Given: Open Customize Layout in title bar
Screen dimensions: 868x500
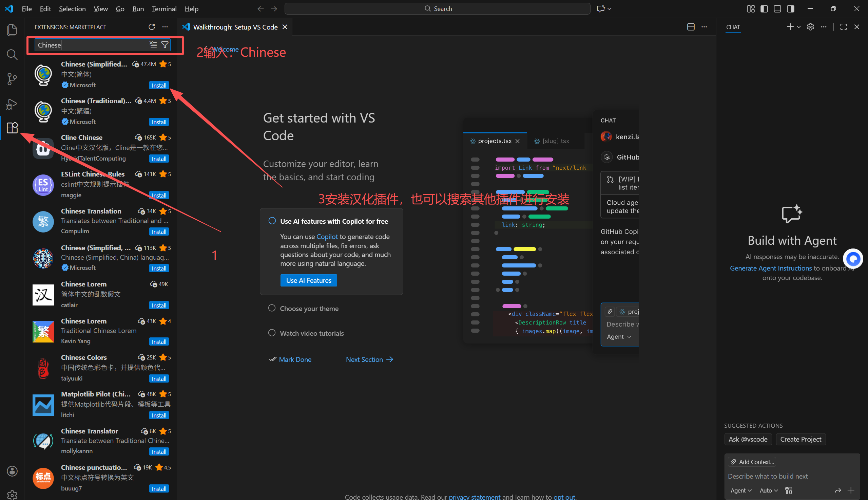Looking at the screenshot, I should pyautogui.click(x=751, y=8).
